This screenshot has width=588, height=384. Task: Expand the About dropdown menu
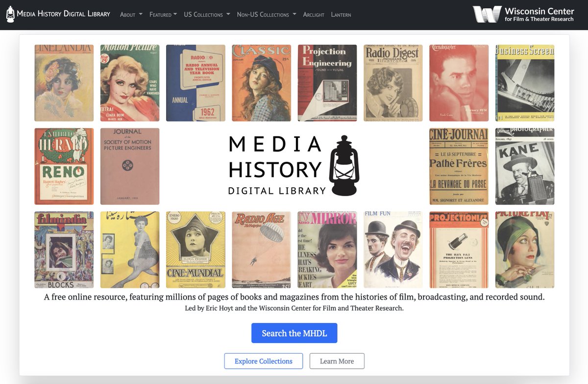tap(130, 15)
